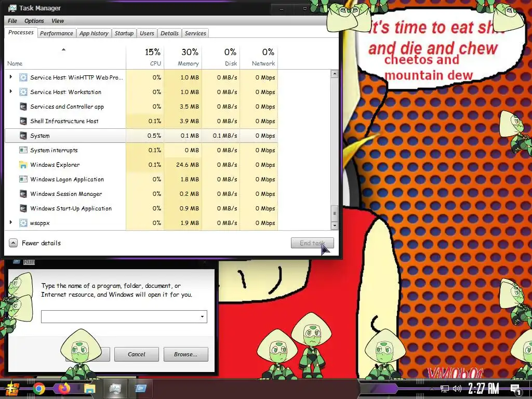Launch Google Chrome from the taskbar

[38, 389]
